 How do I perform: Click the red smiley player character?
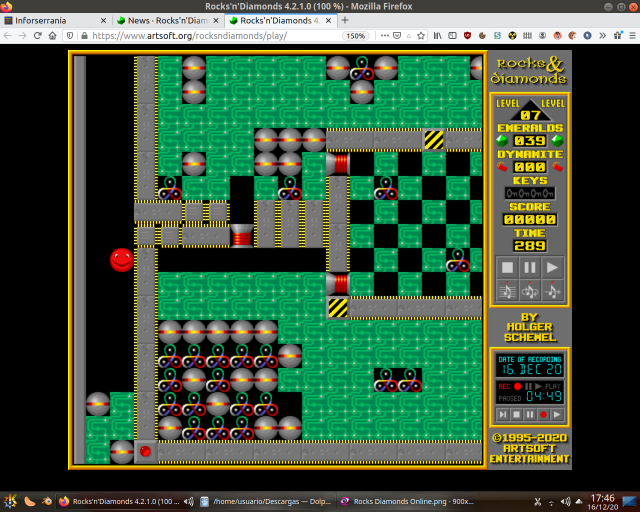click(122, 260)
